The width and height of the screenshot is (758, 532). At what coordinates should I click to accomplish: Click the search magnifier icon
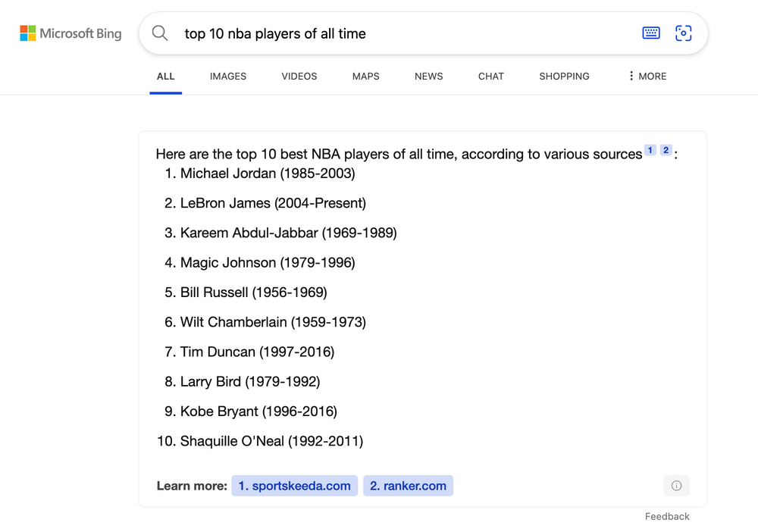pos(159,33)
